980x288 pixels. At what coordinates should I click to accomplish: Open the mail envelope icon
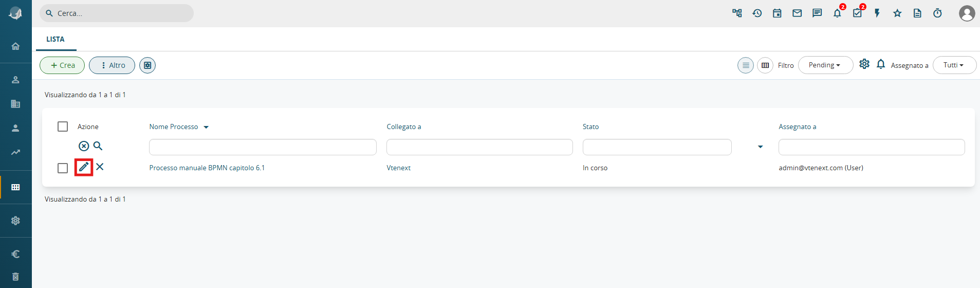[x=797, y=13]
